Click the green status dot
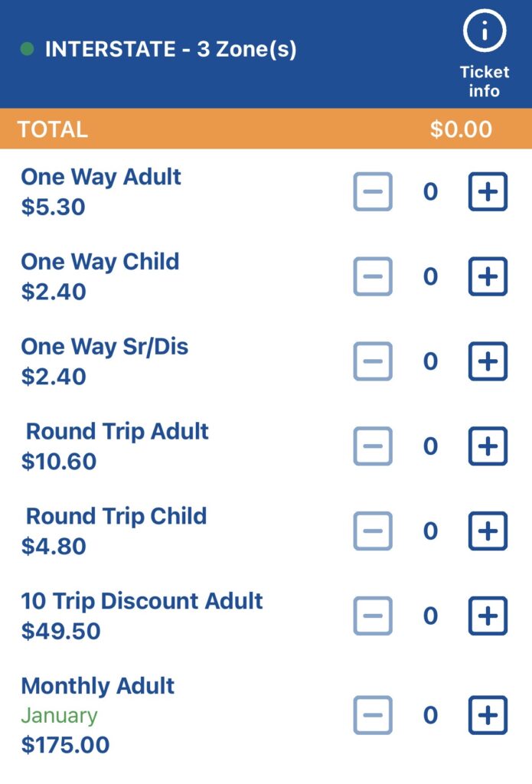The image size is (532, 784). point(28,50)
